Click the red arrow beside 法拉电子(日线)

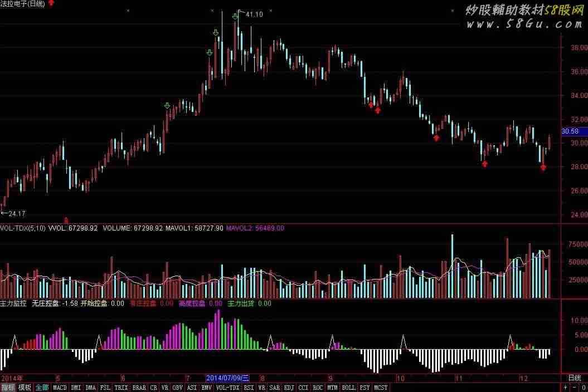pos(51,3)
